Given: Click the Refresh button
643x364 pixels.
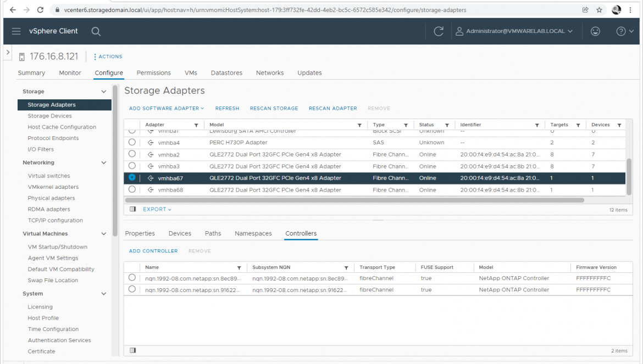Looking at the screenshot, I should 227,109.
